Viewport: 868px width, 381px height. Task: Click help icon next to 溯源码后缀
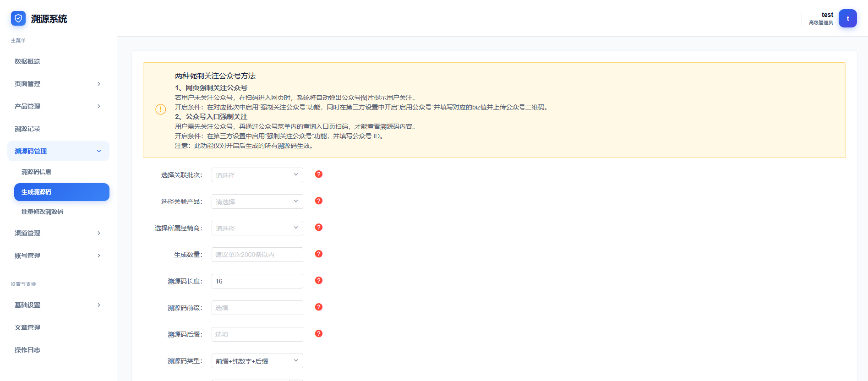coord(319,333)
